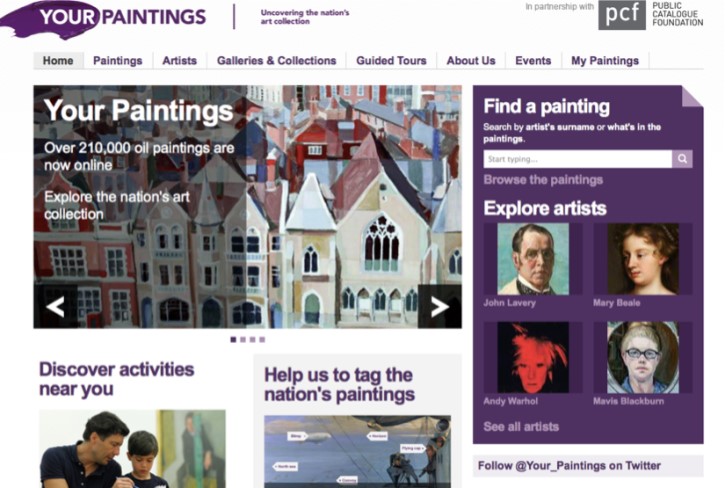
Task: Go to the next carousel slide arrow
Action: coord(440,306)
